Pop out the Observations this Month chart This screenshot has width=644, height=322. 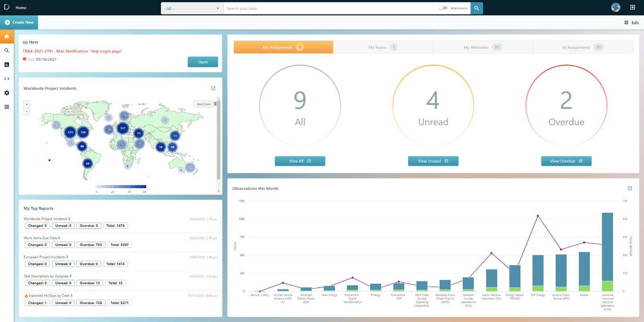click(630, 189)
